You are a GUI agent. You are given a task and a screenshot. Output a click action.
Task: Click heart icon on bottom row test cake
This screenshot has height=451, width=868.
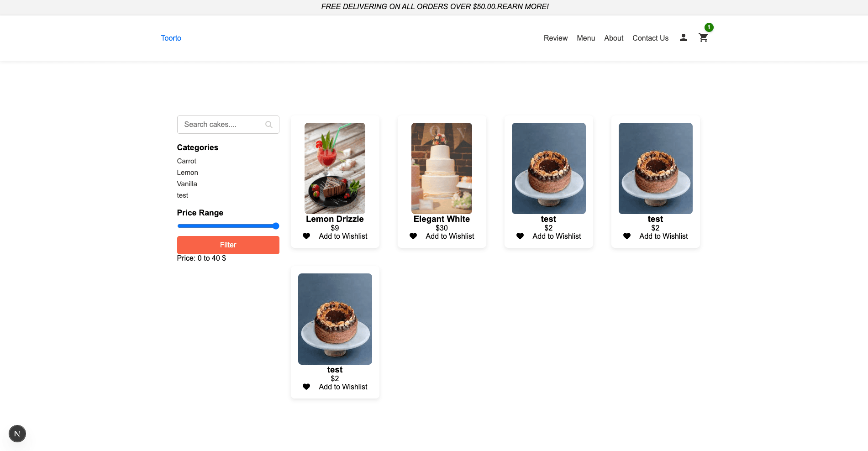pyautogui.click(x=306, y=387)
